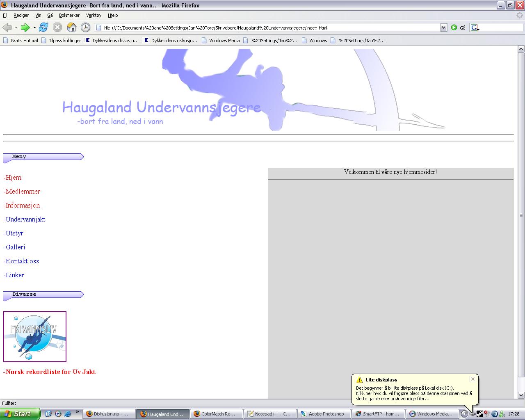Click the Galleri menu link
Image resolution: width=525 pixels, height=420 pixels.
pyautogui.click(x=15, y=247)
